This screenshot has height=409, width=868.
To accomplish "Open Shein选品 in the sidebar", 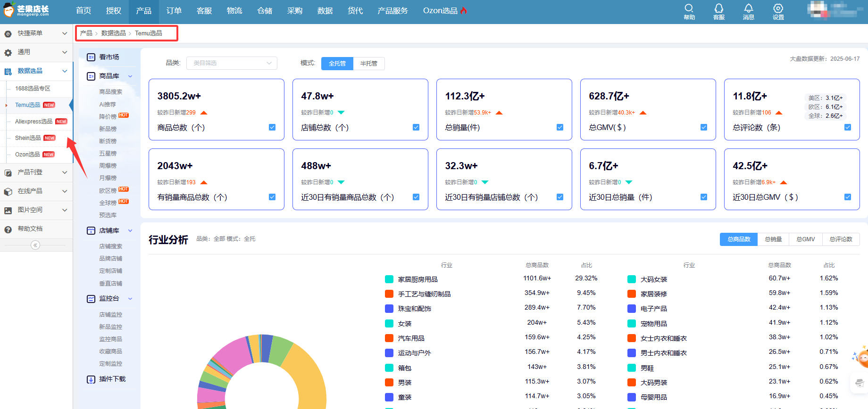I will 28,138.
